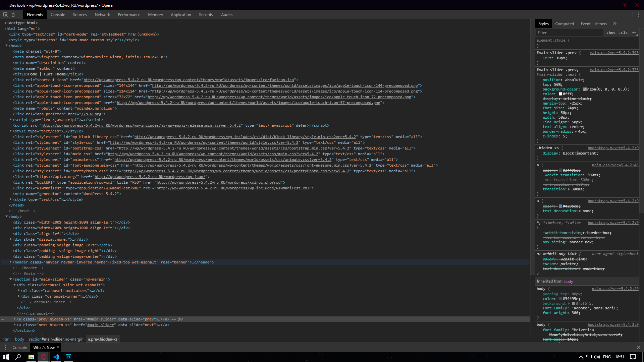Select the Console drawer tab
Image resolution: width=644 pixels, height=362 pixels.
19,347
